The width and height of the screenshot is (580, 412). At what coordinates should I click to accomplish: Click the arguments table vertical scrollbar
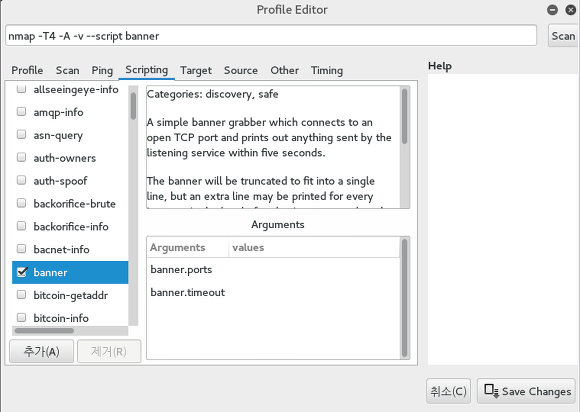[405, 298]
